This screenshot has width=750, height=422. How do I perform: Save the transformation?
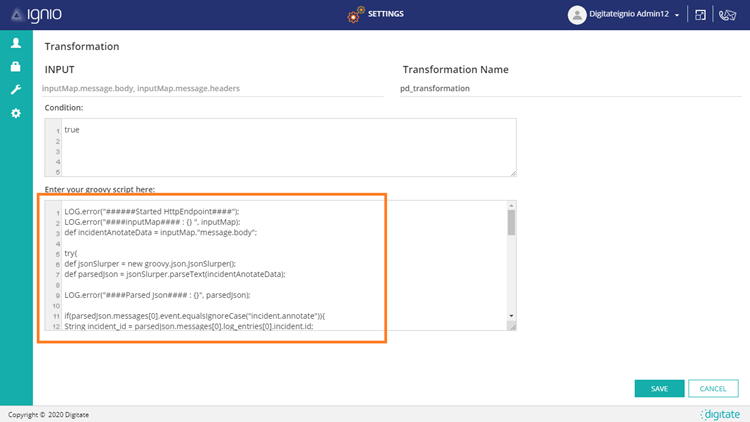tap(659, 388)
